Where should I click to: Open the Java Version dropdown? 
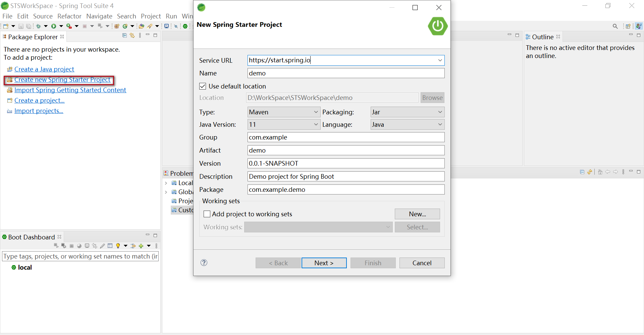point(283,124)
